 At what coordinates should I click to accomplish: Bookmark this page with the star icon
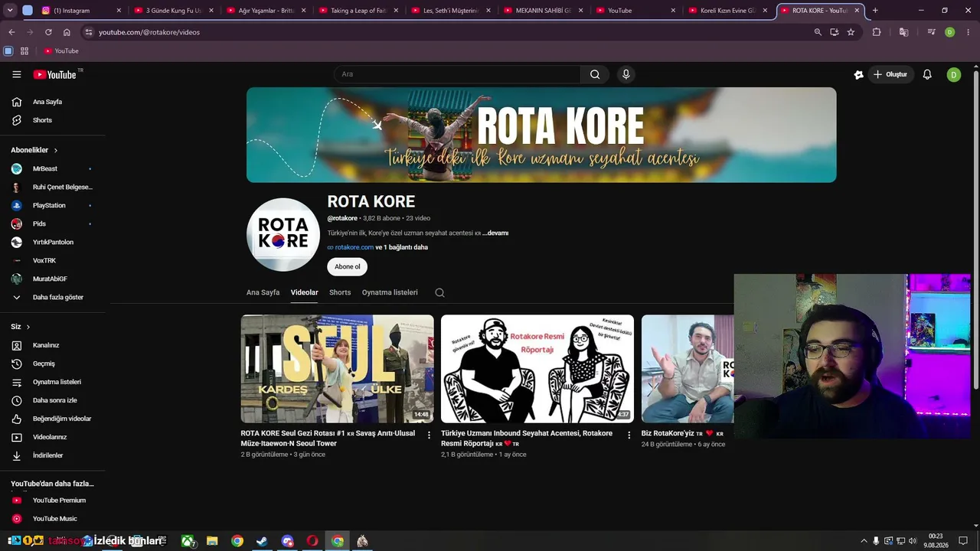[x=851, y=32]
